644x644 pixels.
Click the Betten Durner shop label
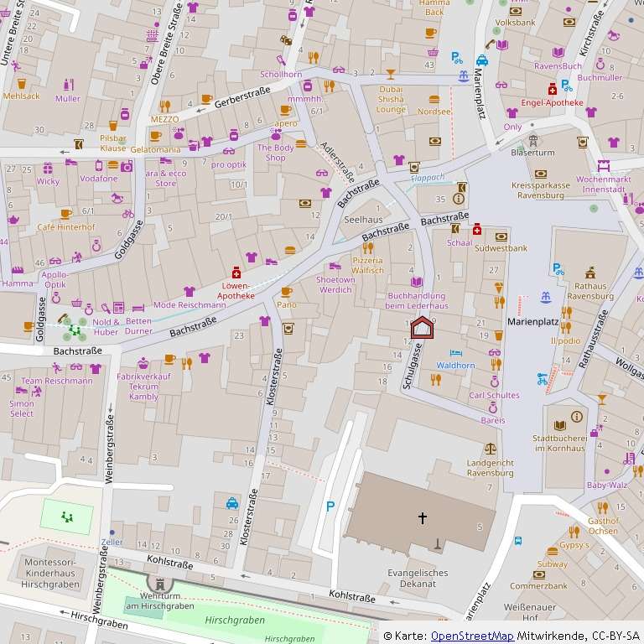pos(138,326)
